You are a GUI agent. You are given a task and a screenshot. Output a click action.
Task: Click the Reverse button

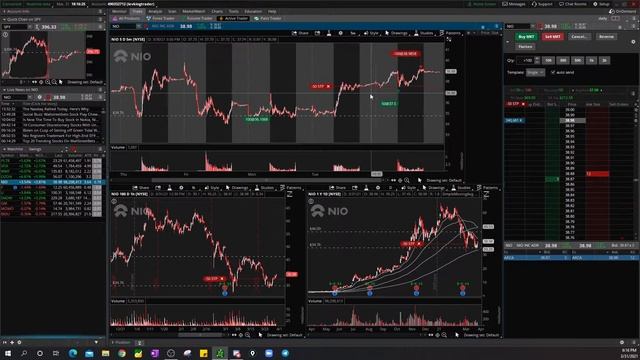[606, 37]
